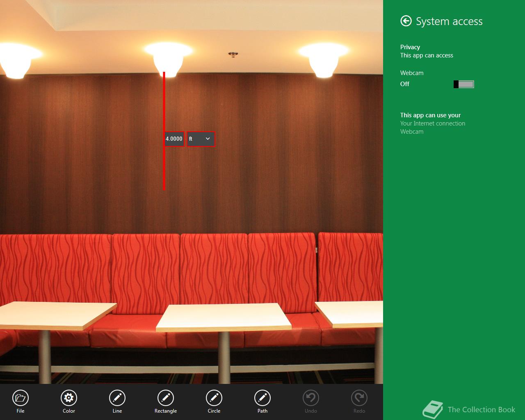Viewport: 525px width, 420px height.
Task: Click the Undo button
Action: (x=311, y=397)
